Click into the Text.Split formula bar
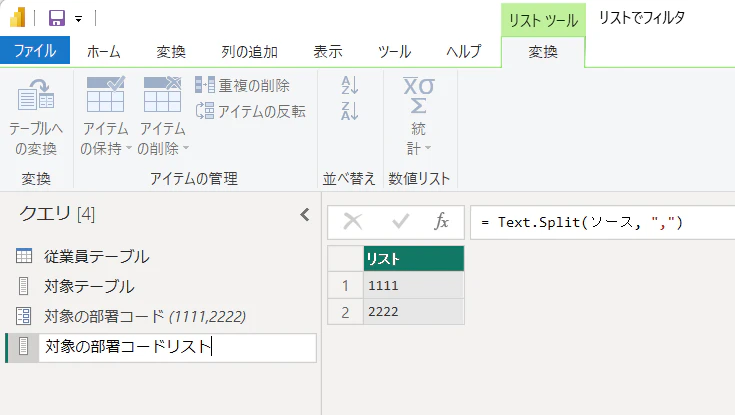Screen dimensions: 735x415 click(x=602, y=222)
